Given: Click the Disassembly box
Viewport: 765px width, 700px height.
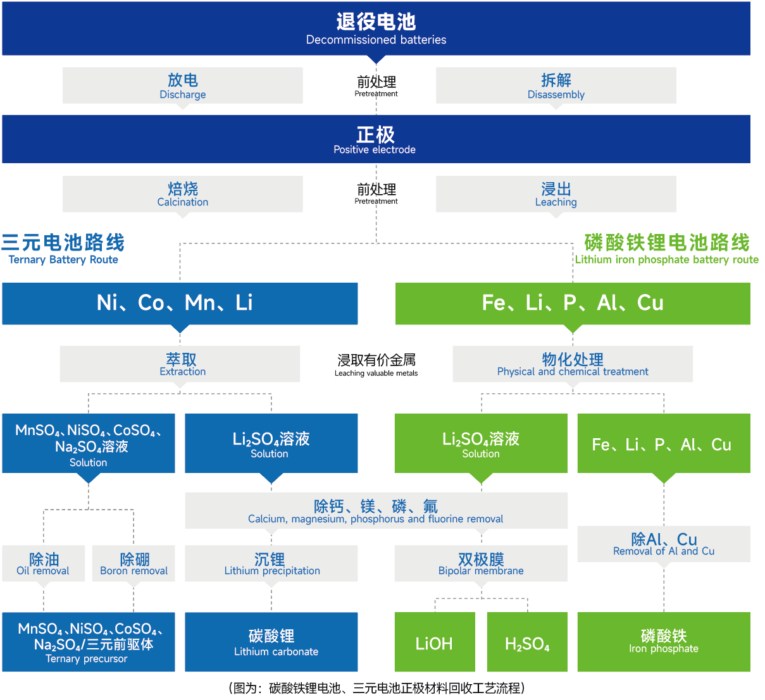Looking at the screenshot, I should point(556,85).
